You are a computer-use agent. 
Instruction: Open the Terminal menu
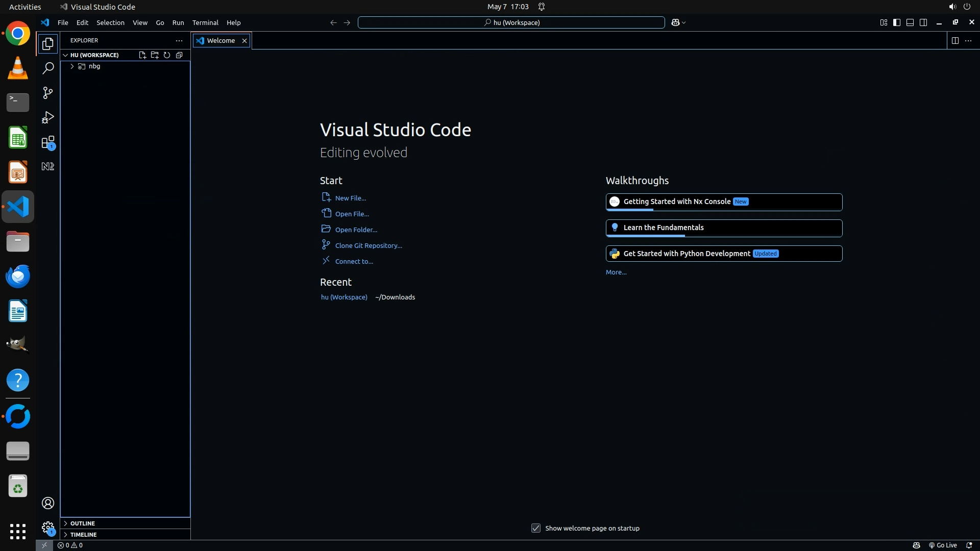click(x=205, y=22)
